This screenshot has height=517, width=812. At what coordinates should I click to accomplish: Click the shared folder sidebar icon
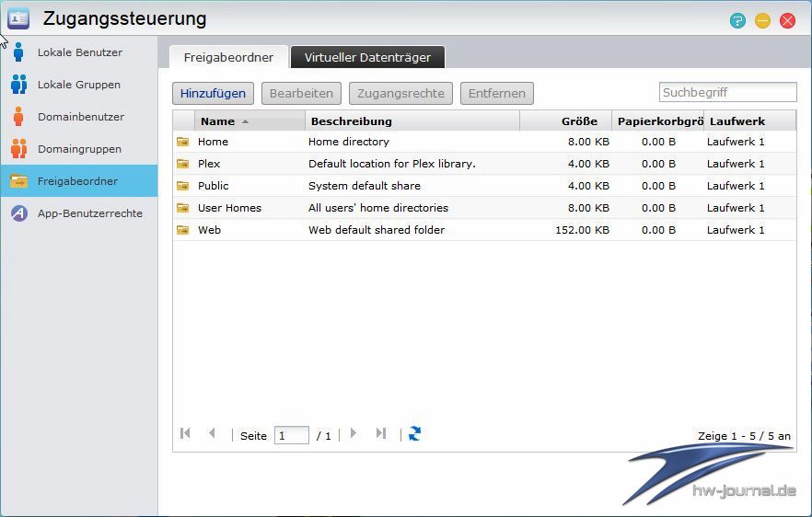[18, 181]
